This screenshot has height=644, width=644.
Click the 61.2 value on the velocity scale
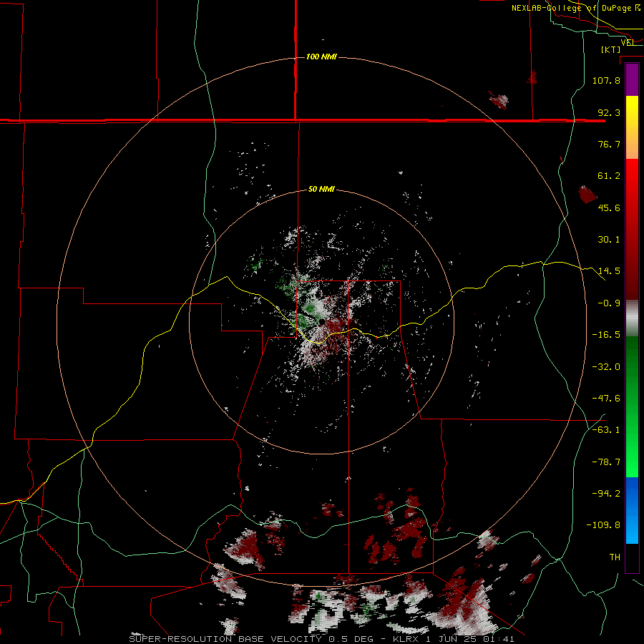(609, 176)
